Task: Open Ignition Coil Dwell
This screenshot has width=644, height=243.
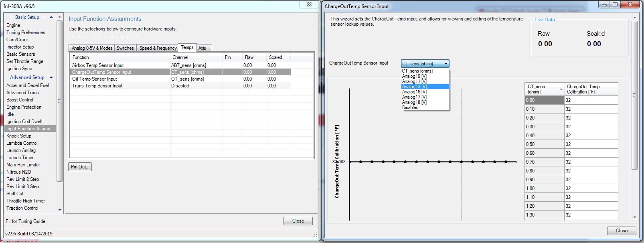Action: click(x=24, y=121)
